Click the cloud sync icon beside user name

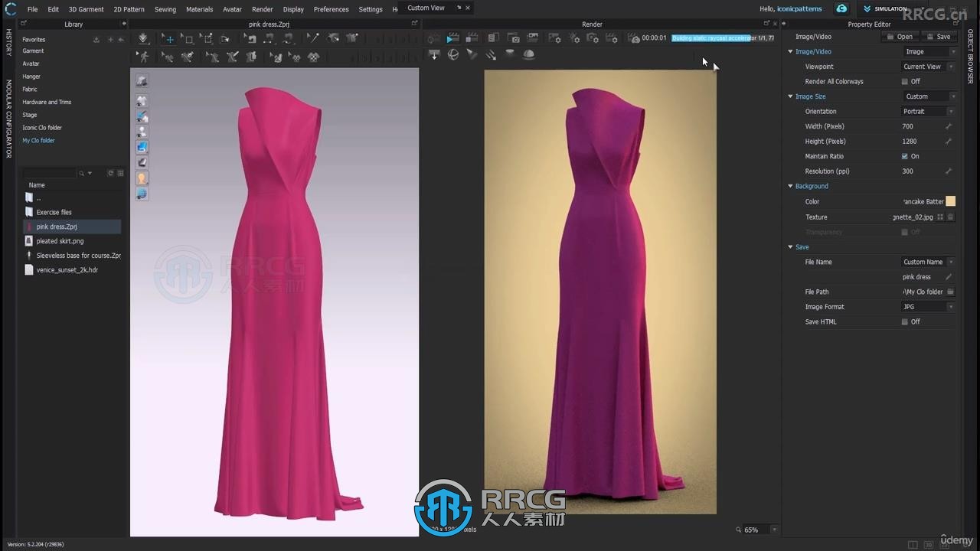(841, 8)
